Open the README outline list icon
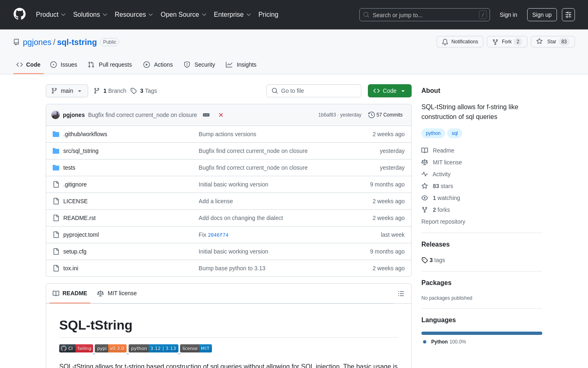Image resolution: width=588 pixels, height=368 pixels. 401,294
